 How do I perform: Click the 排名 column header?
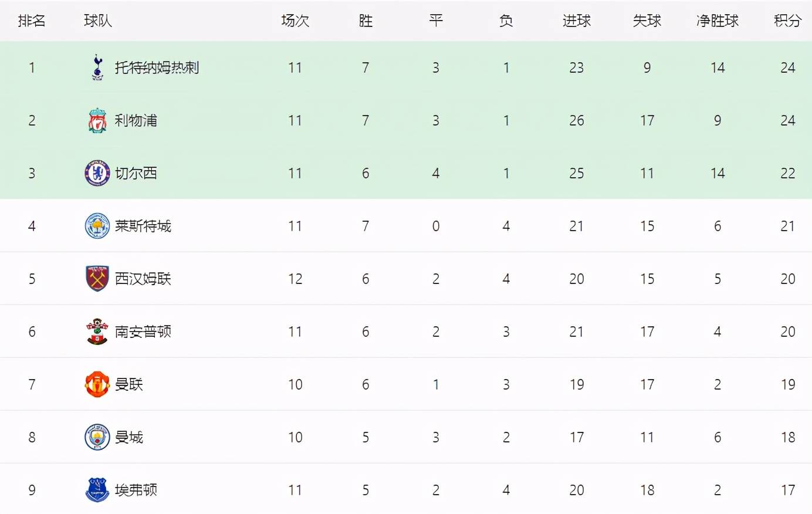click(x=32, y=21)
